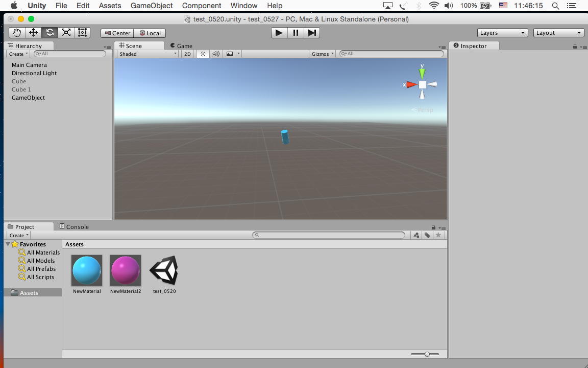588x368 pixels.
Task: Open the Layers dropdown
Action: click(x=502, y=33)
